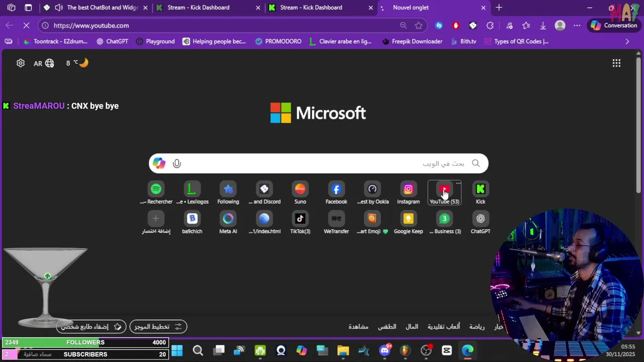Screen dimensions: 644x362
Task: Open the Kick shortcut tile
Action: [480, 194]
